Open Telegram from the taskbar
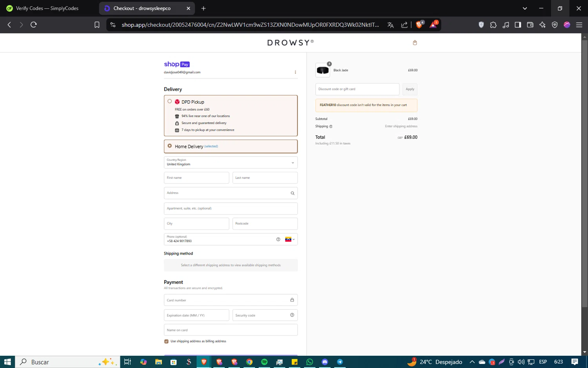This screenshot has width=588, height=368. click(x=340, y=362)
